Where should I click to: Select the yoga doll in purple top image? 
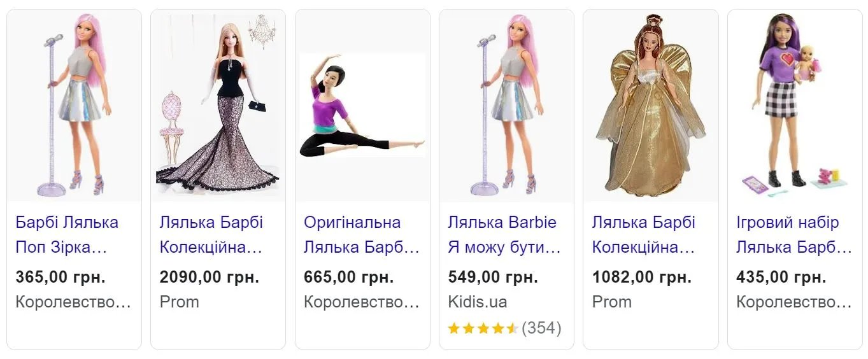[x=362, y=106]
